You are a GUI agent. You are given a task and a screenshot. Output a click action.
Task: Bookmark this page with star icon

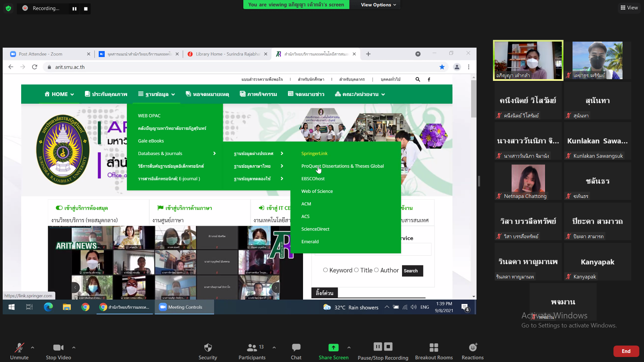442,67
